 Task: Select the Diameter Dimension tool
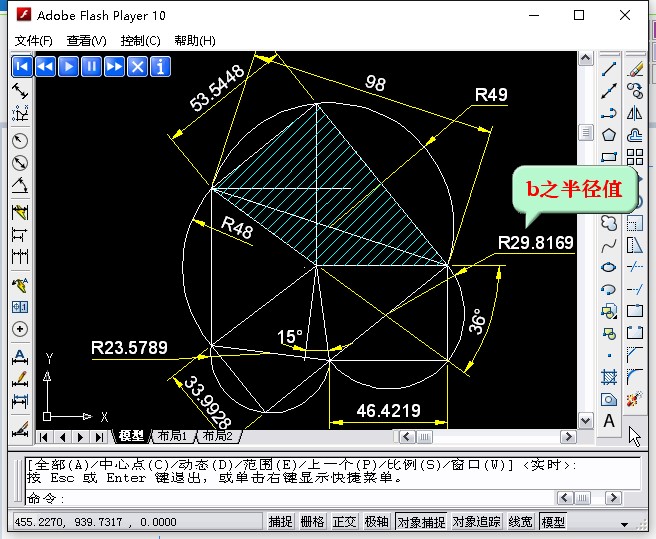coord(20,162)
